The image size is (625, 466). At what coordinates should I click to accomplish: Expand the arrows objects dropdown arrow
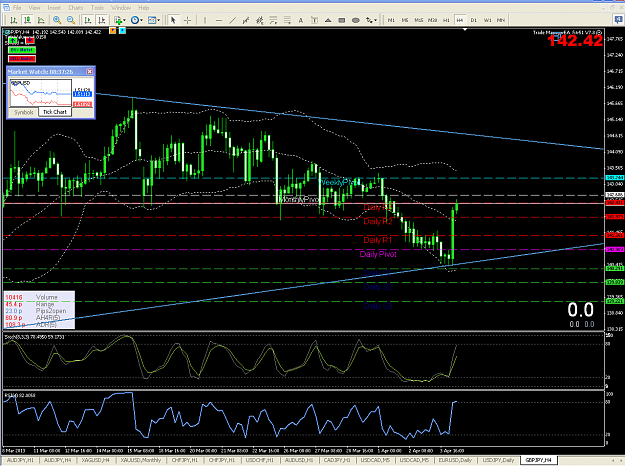pyautogui.click(x=376, y=20)
